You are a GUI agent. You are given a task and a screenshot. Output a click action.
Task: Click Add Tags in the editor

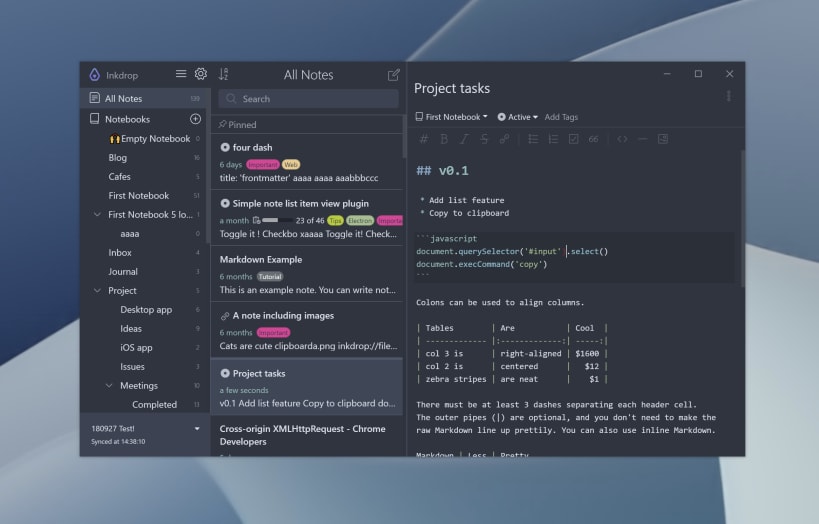click(561, 117)
